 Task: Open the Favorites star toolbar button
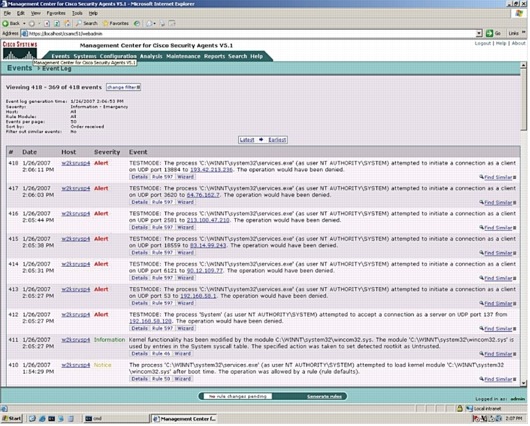point(116,23)
